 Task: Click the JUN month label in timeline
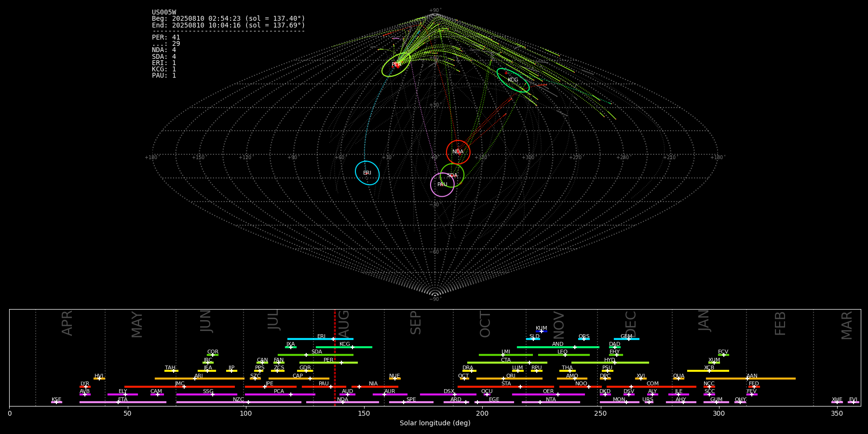click(x=206, y=321)
